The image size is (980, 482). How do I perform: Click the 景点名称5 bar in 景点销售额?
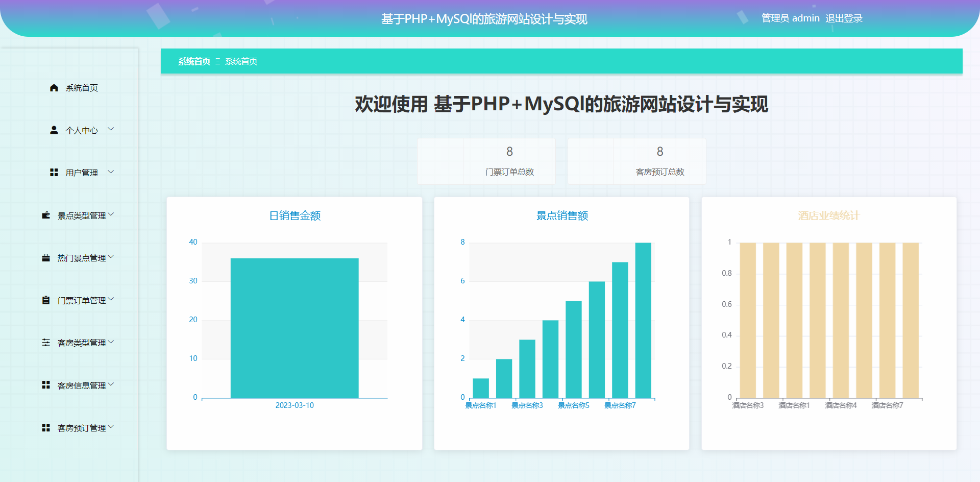[x=574, y=349]
